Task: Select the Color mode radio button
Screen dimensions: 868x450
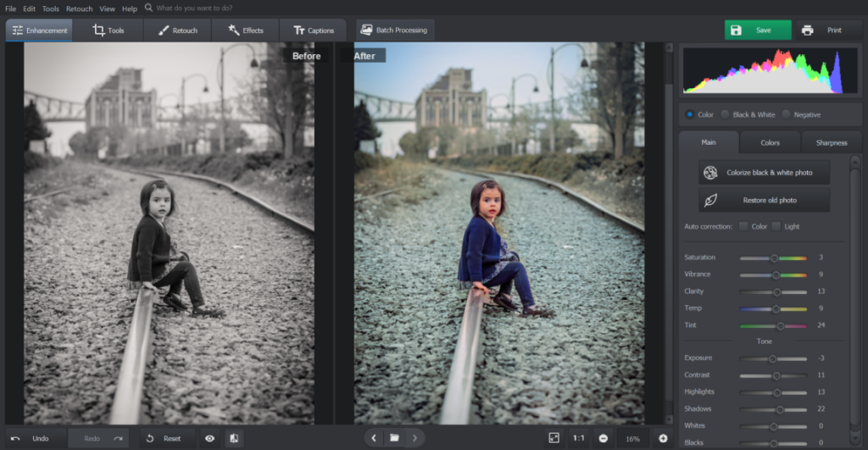Action: 690,114
